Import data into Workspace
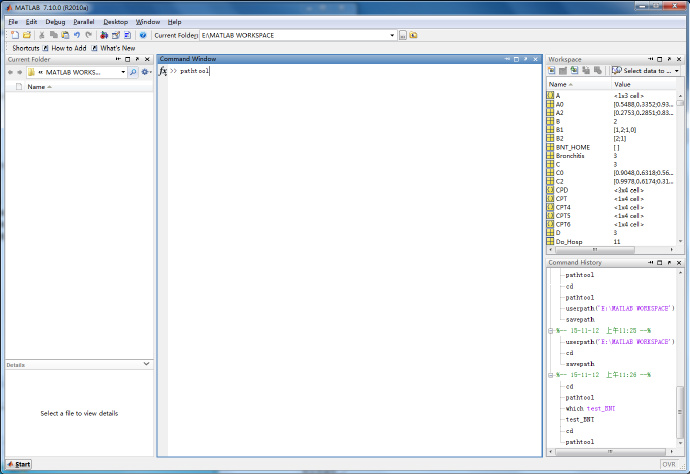690x474 pixels. pos(575,70)
